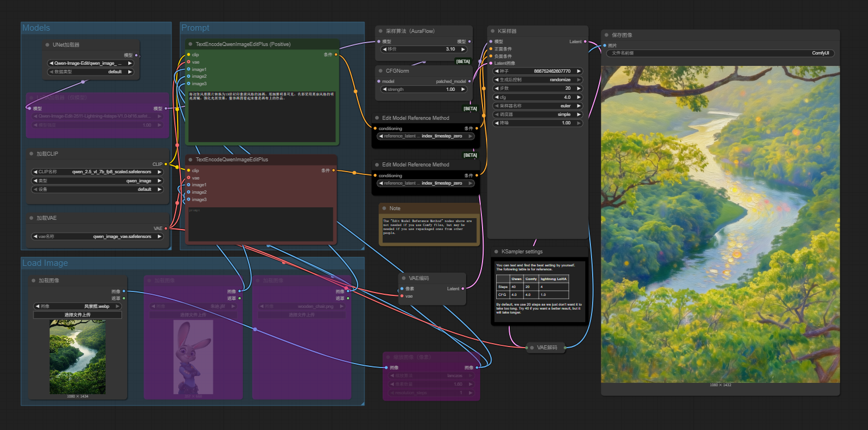Toggle the 生成后控制 randomize setting

[x=538, y=80]
